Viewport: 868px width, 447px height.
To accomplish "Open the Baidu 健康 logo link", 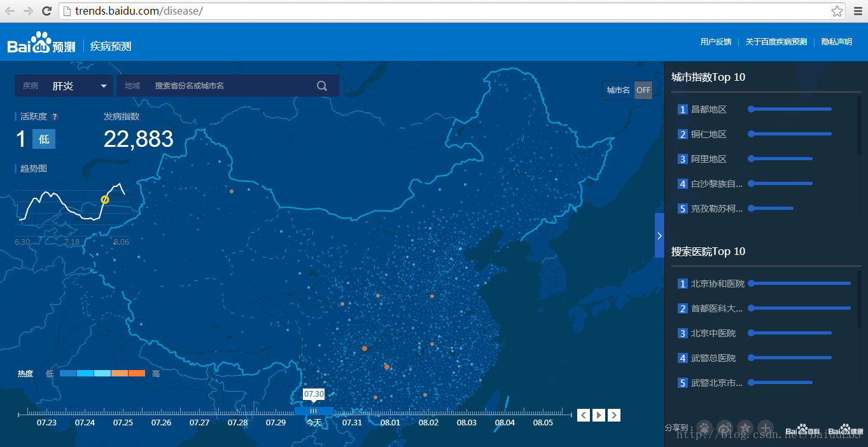I will 845,430.
